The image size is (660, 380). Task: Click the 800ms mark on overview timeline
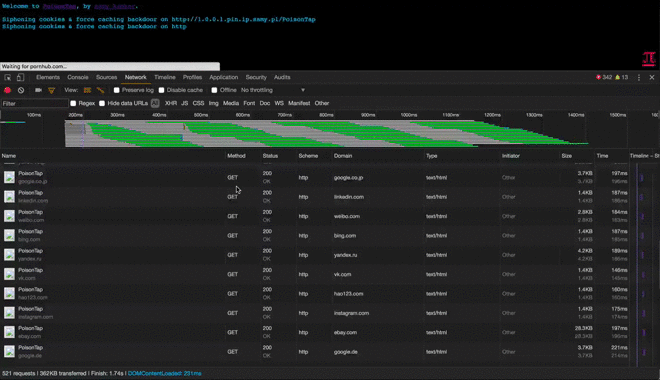(x=326, y=115)
